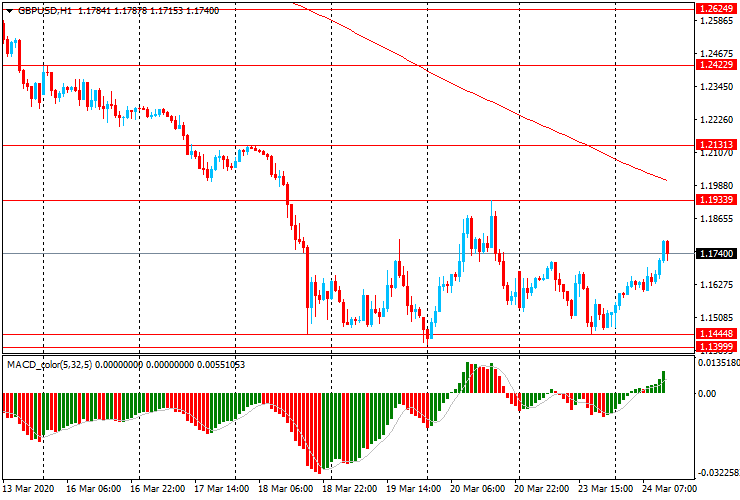Open the GBPUSD chart dropdown triangle
740x500 pixels.
coord(9,11)
